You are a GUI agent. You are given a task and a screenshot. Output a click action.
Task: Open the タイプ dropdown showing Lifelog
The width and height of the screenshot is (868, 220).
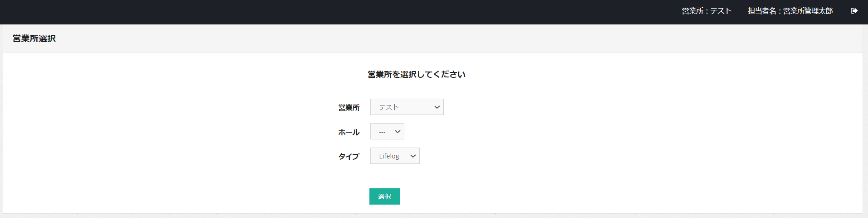pos(394,156)
